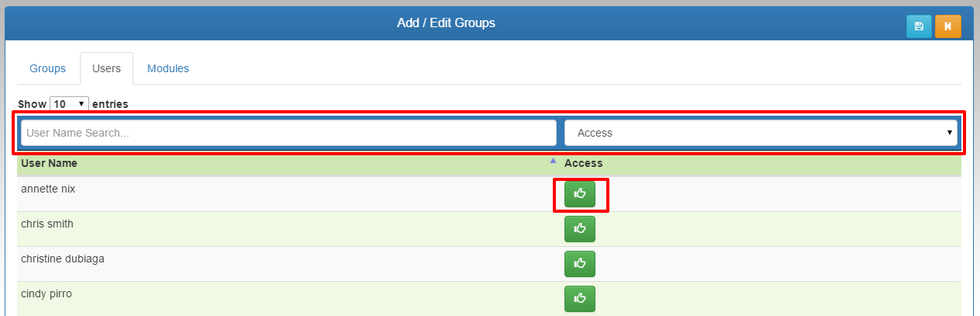Viewport: 980px width, 316px height.
Task: Focus the User Name Search field
Action: [288, 133]
